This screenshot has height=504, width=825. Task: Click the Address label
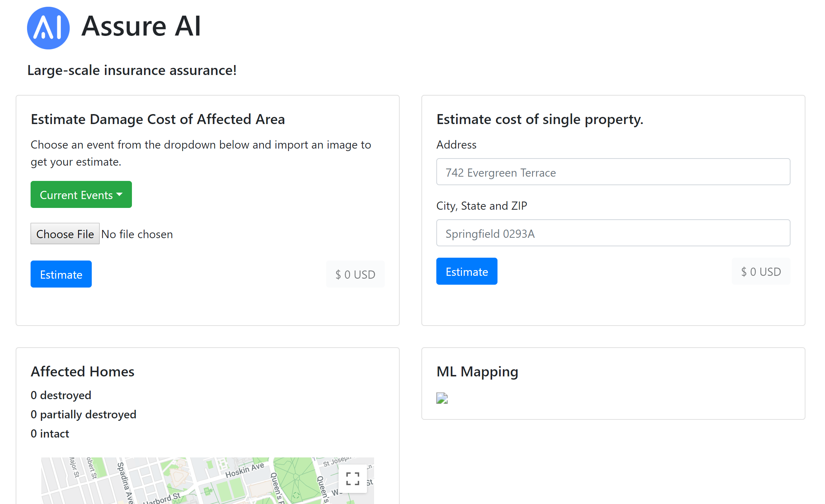456,145
